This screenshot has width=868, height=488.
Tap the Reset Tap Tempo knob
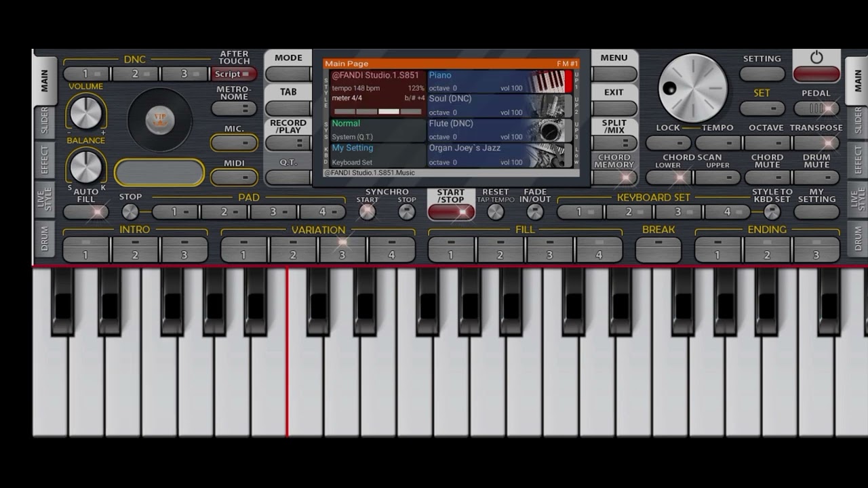point(496,212)
